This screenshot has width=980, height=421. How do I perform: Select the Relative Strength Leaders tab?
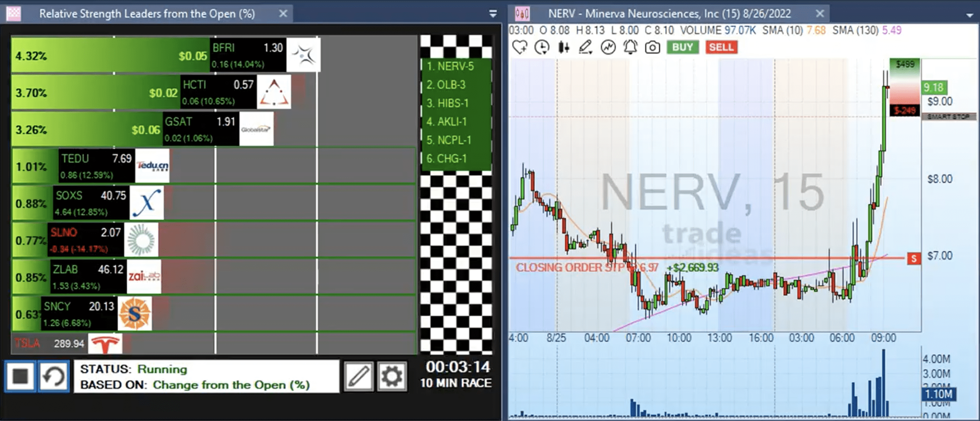pos(147,14)
